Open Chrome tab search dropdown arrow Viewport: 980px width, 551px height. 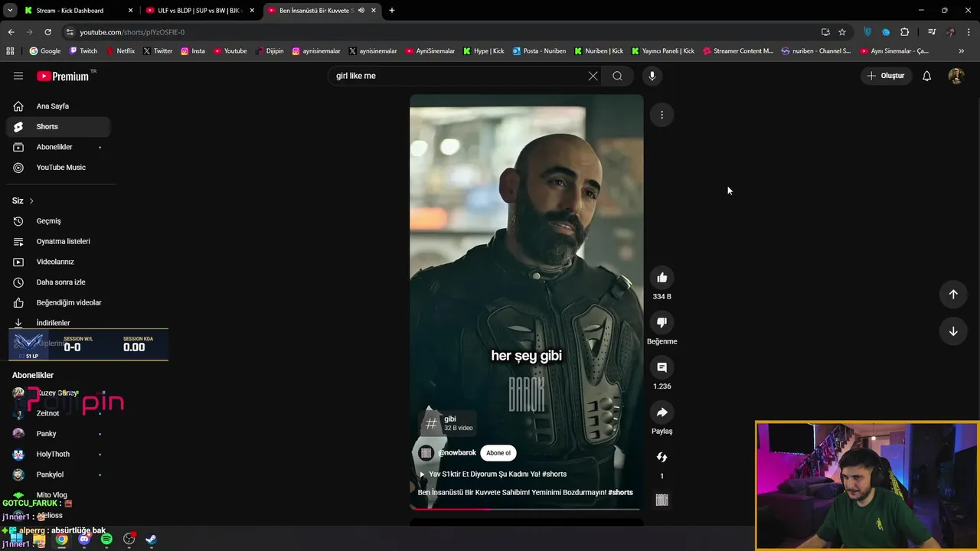click(x=10, y=11)
